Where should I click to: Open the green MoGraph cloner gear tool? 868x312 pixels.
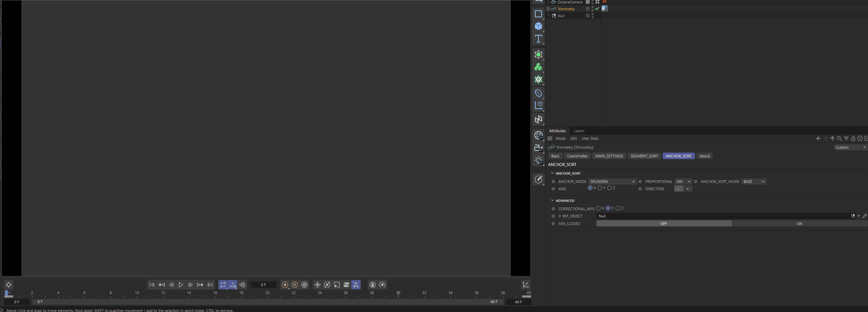point(538,79)
